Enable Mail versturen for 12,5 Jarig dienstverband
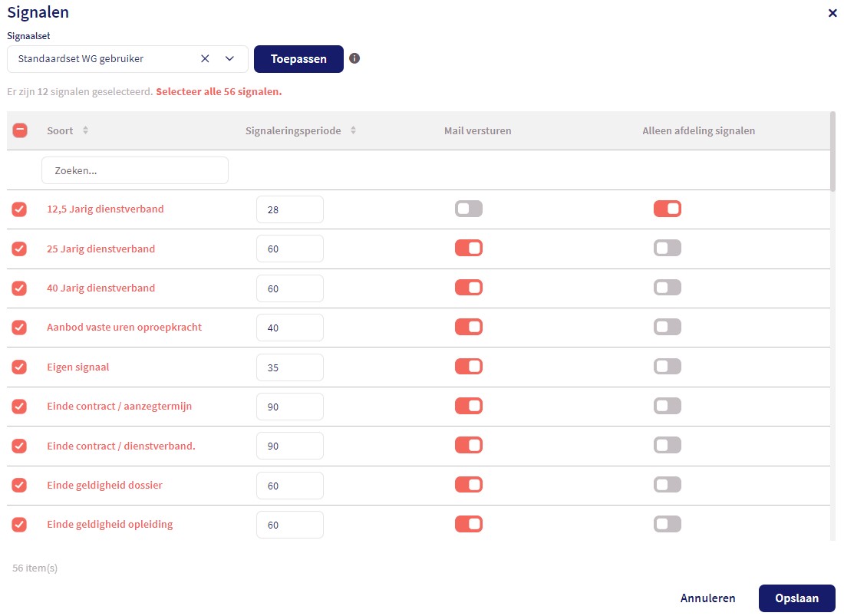This screenshot has height=616, width=844. 469,209
